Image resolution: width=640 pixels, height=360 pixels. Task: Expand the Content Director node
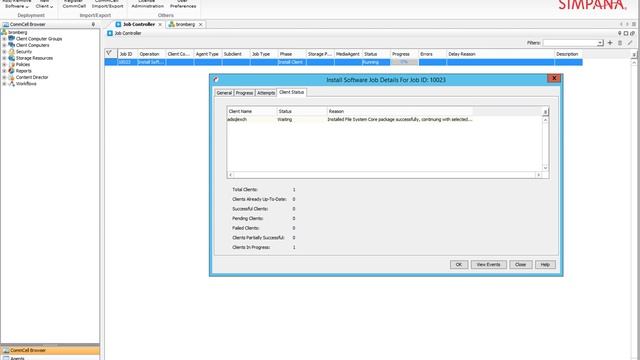point(4,77)
